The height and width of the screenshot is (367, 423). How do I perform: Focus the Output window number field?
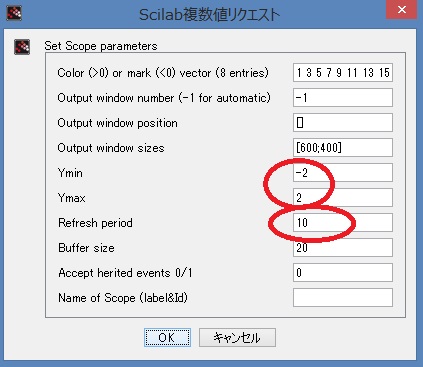click(343, 98)
